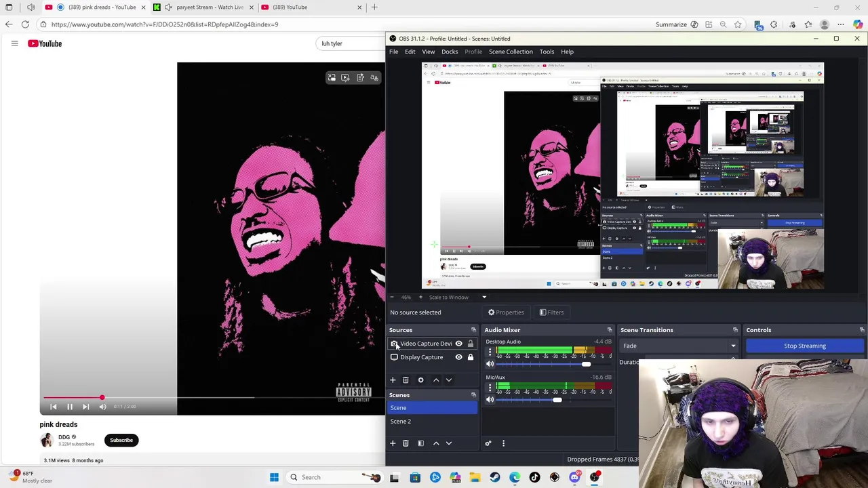This screenshot has width=868, height=488.
Task: Add a new source in Sources panel
Action: [393, 380]
